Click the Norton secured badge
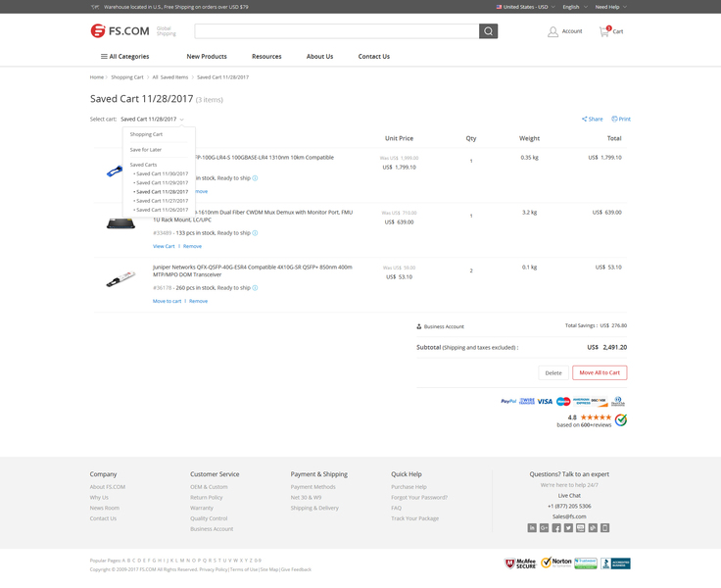 point(556,563)
